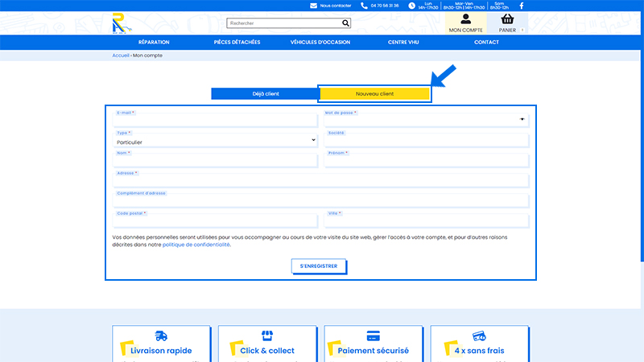Open Mon Compte user icon
This screenshot has height=362, width=644.
click(x=466, y=19)
